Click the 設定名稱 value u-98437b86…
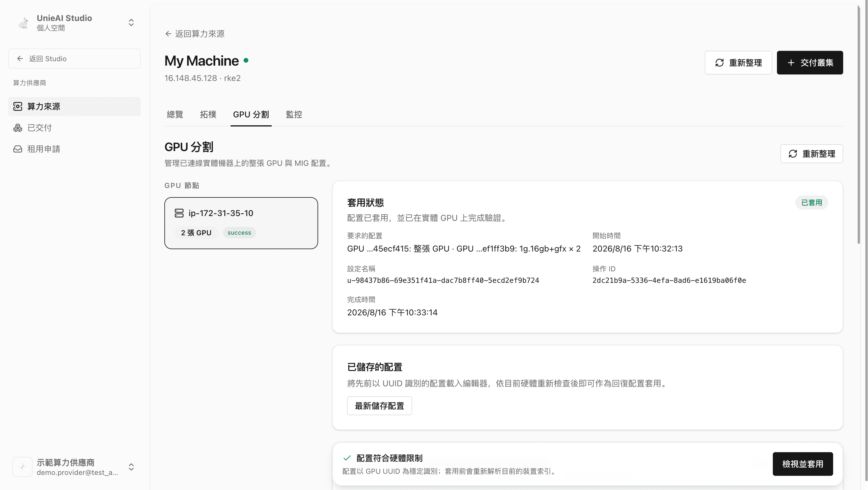The width and height of the screenshot is (868, 490). [x=443, y=280]
